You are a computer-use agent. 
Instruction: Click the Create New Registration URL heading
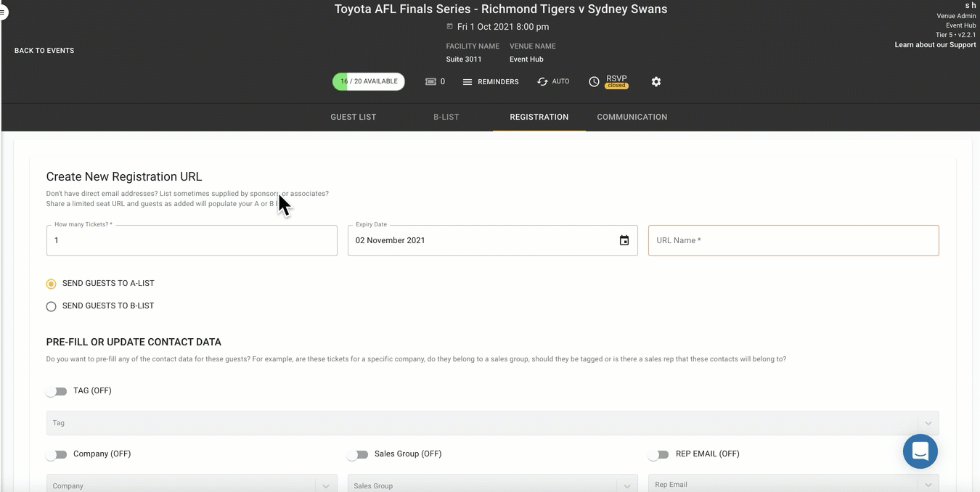[x=124, y=176]
